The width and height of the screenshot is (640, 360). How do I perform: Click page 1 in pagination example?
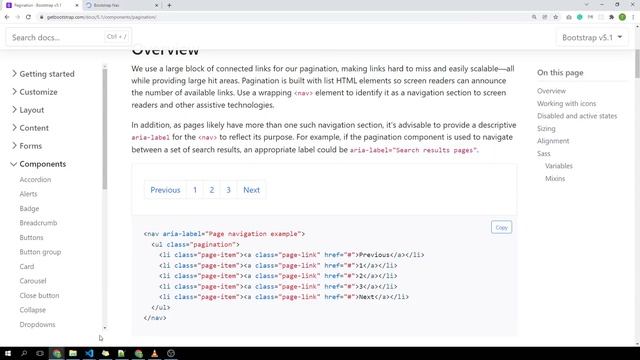(x=195, y=190)
